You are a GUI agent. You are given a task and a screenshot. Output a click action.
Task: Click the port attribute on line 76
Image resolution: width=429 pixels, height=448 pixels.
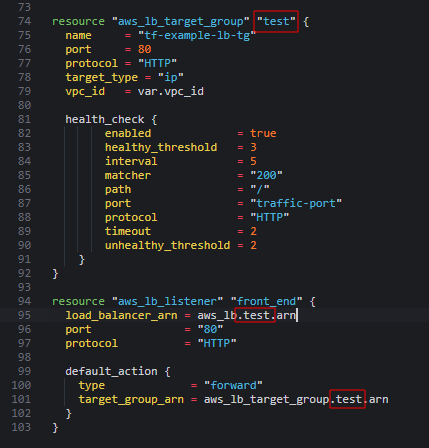click(x=78, y=49)
